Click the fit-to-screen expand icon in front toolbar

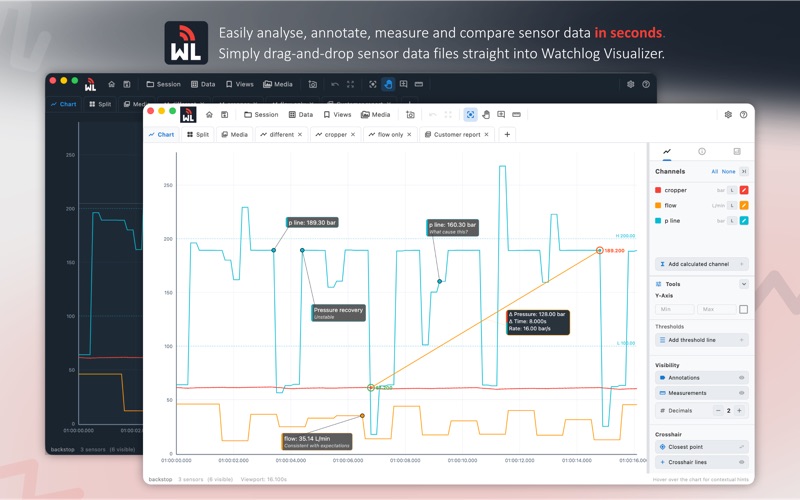(x=448, y=115)
